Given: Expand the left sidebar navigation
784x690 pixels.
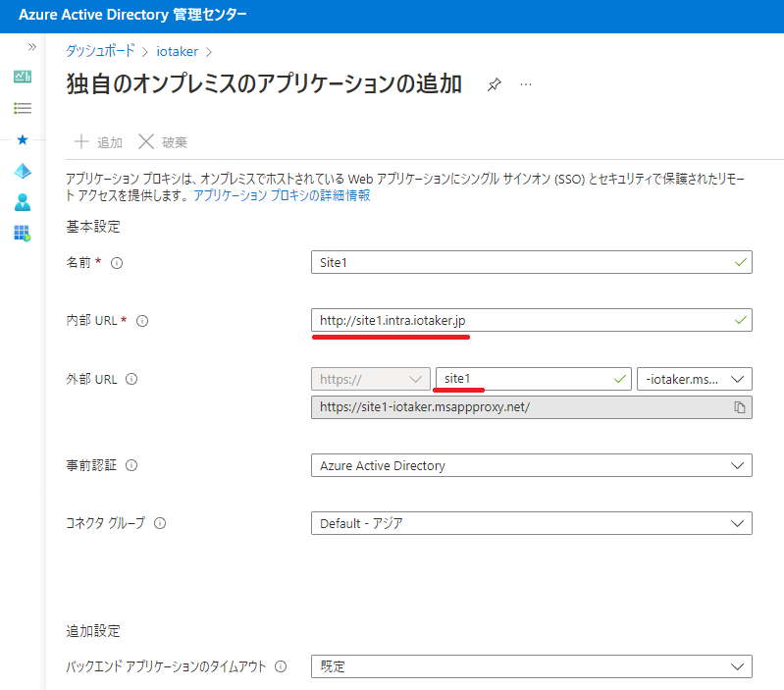Looking at the screenshot, I should coord(31,47).
